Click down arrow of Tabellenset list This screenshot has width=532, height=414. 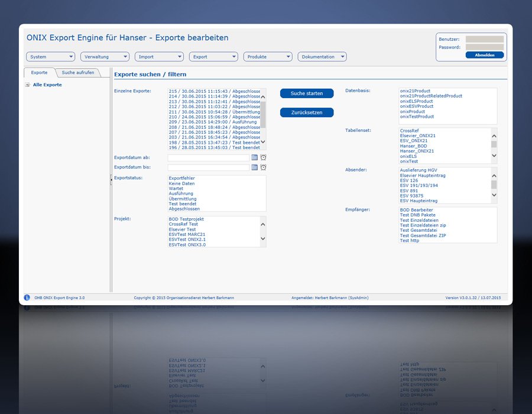494,156
